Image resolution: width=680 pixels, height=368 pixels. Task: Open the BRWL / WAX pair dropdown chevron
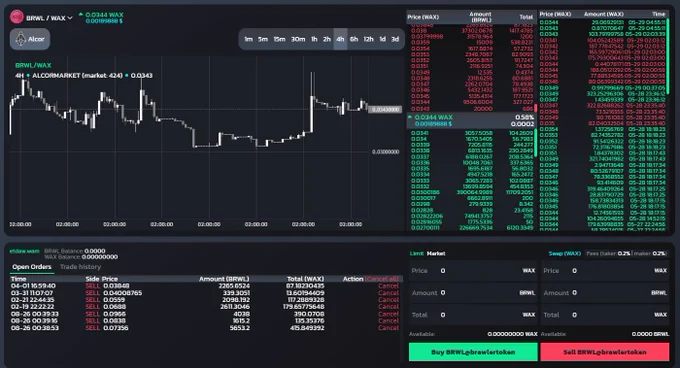pos(70,18)
